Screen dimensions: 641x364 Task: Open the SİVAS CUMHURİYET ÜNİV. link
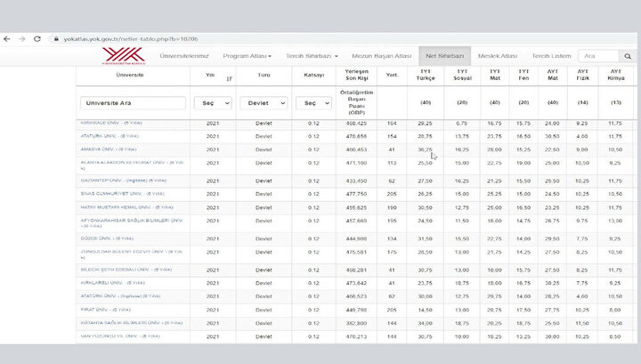click(122, 194)
